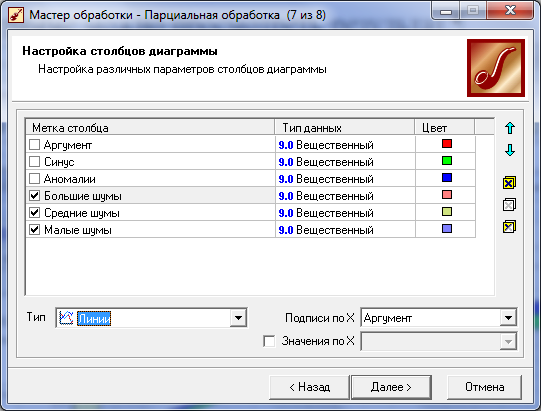Select the Малые шумы row label
541x411 pixels.
tap(78, 230)
